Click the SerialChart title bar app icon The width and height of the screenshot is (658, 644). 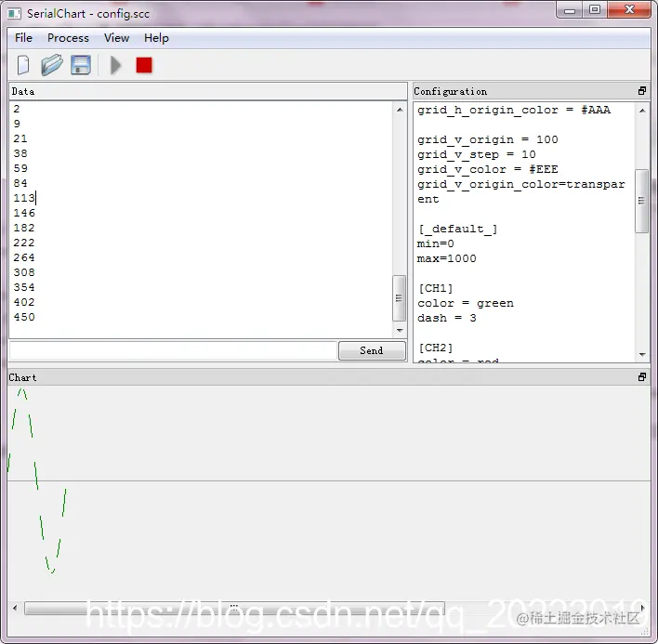pos(14,13)
